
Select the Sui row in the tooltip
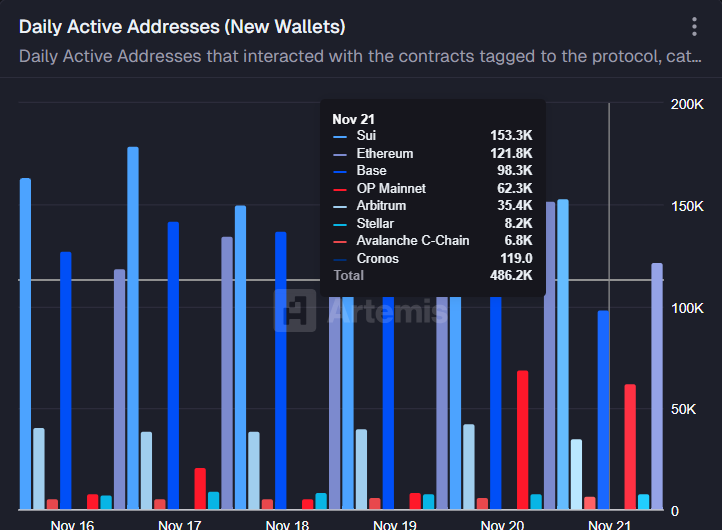[432, 135]
